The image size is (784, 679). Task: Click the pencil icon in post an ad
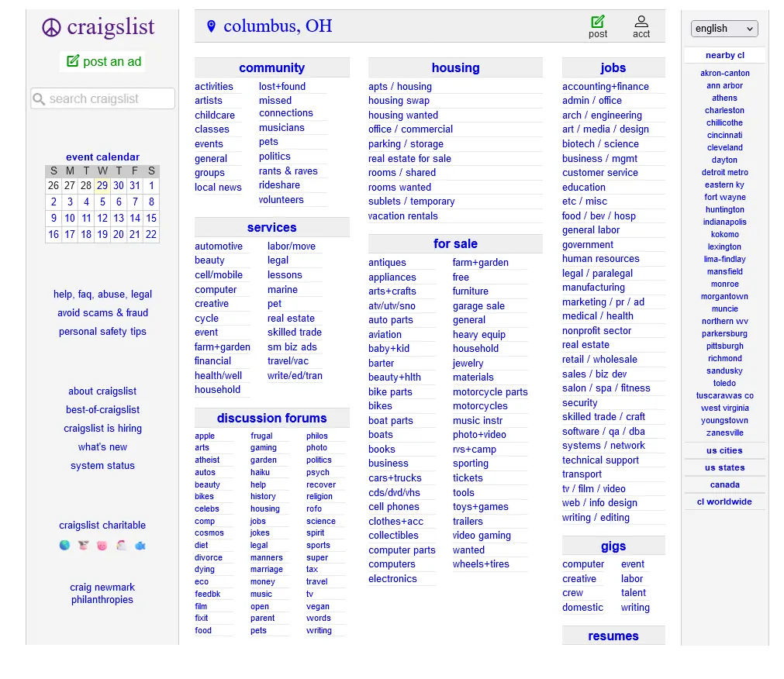[x=73, y=61]
